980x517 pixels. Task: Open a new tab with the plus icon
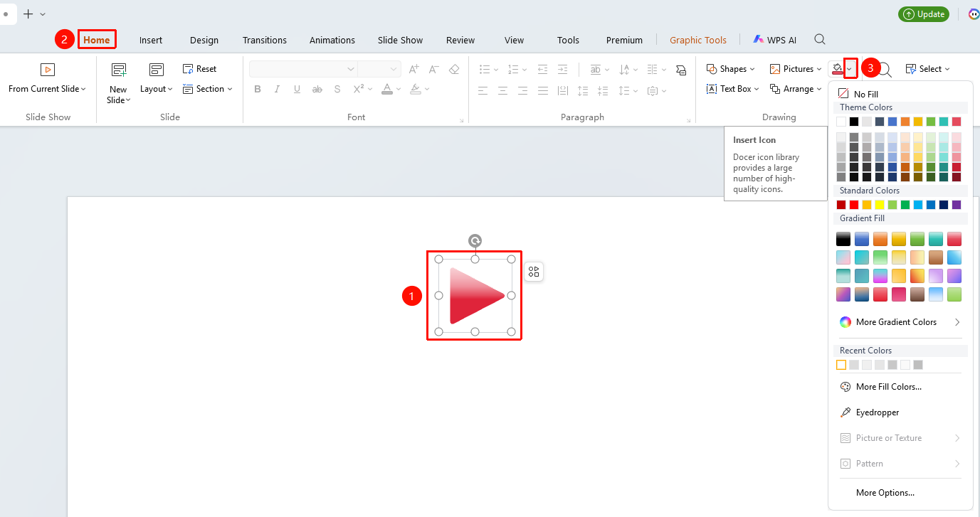[28, 14]
